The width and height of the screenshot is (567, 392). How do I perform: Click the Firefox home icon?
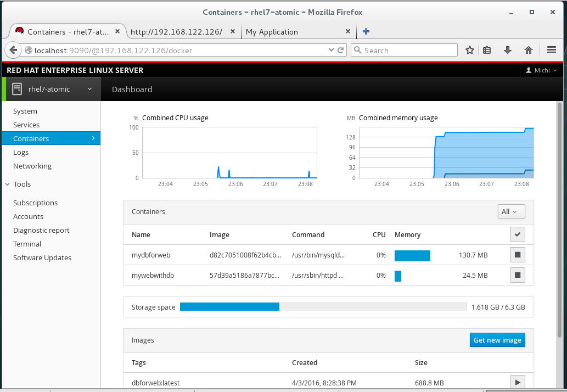coord(528,49)
